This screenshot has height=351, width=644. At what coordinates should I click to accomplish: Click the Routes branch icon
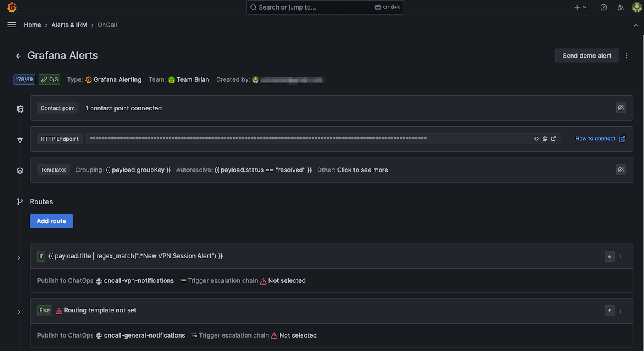(x=20, y=201)
